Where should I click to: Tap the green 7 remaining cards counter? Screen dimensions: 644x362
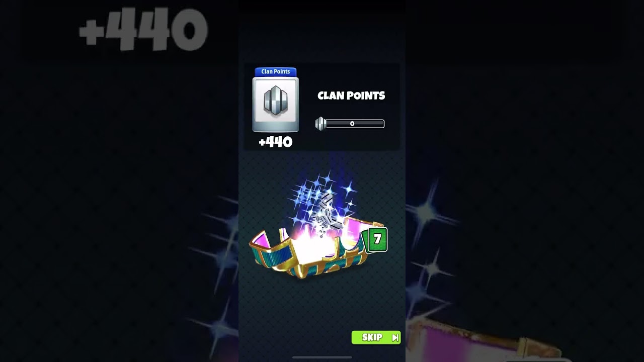click(377, 240)
